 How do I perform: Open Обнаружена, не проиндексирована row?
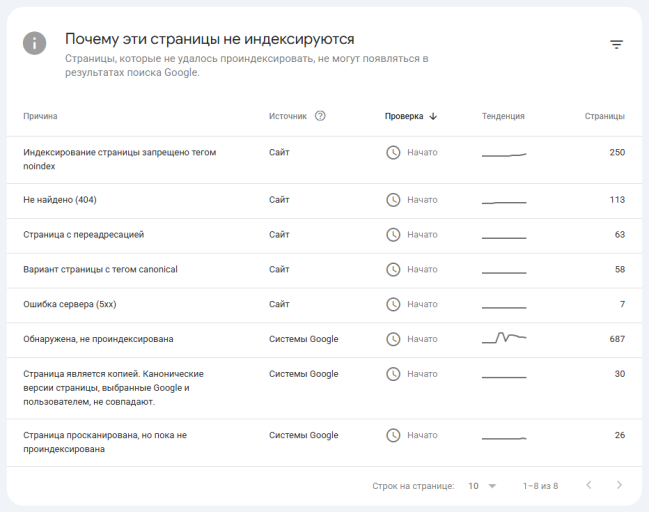coord(324,340)
